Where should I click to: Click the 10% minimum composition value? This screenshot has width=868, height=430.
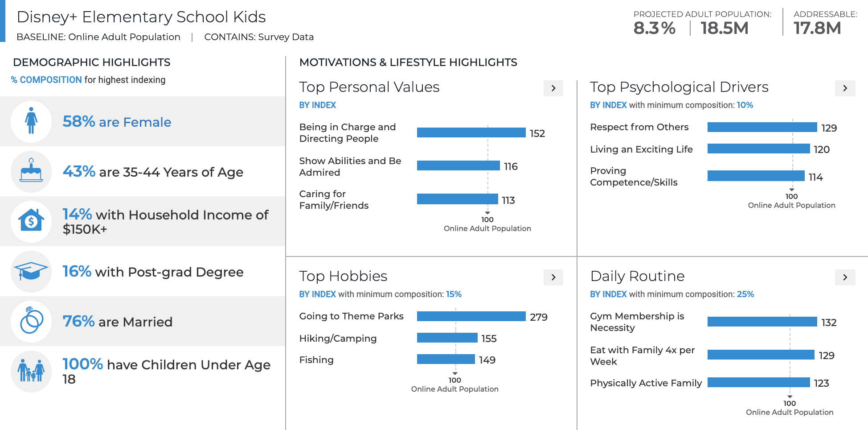[745, 105]
